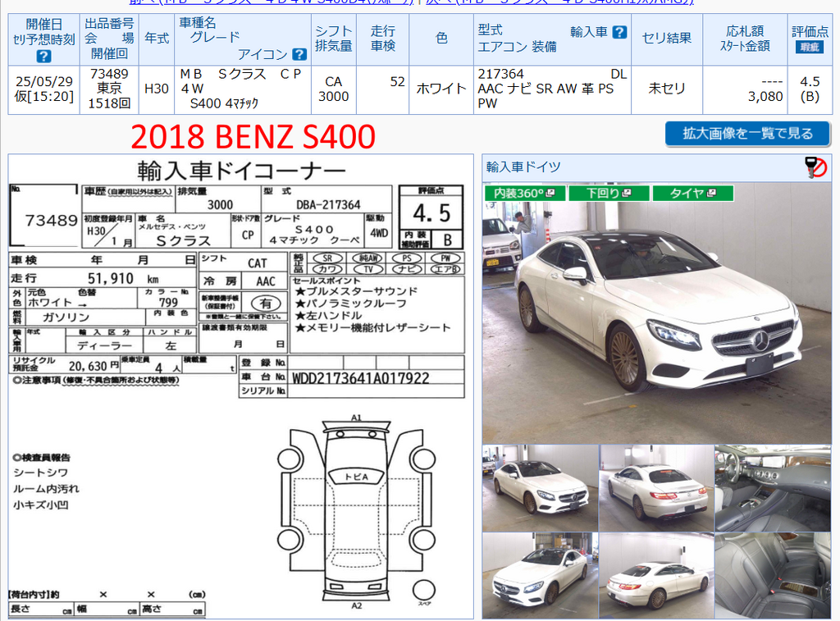Click the CA 3000 shift and displacement cell

coord(333,89)
